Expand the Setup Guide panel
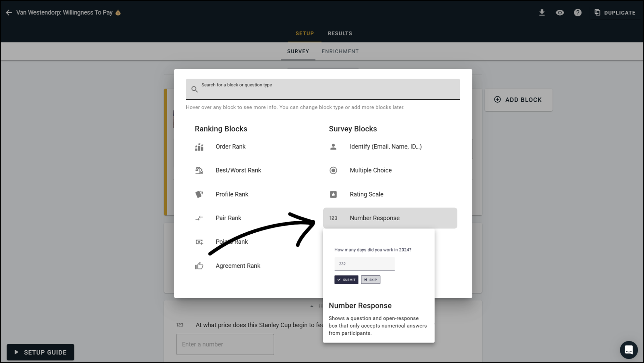 [40, 352]
